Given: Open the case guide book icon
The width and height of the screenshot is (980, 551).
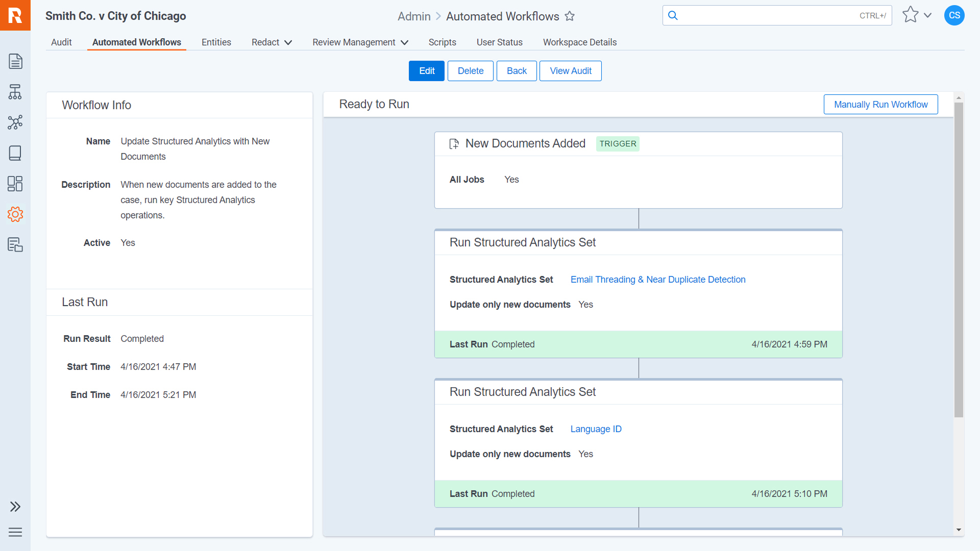Looking at the screenshot, I should pos(15,153).
